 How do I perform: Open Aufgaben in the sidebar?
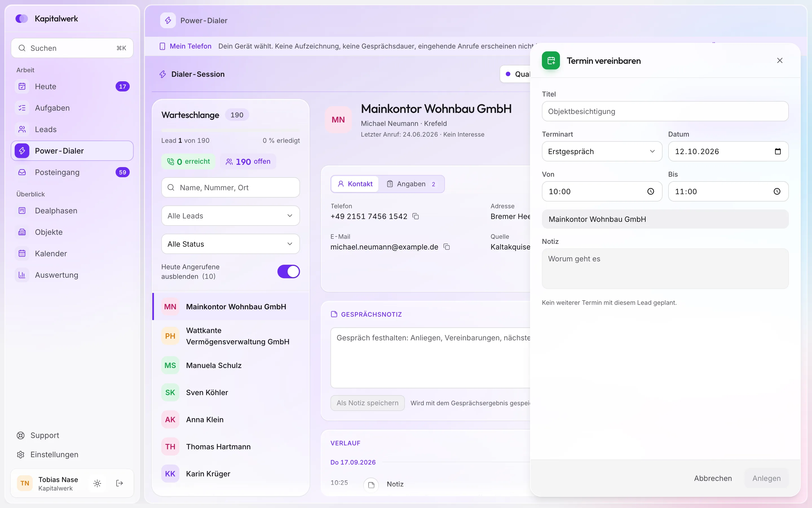[x=72, y=108]
